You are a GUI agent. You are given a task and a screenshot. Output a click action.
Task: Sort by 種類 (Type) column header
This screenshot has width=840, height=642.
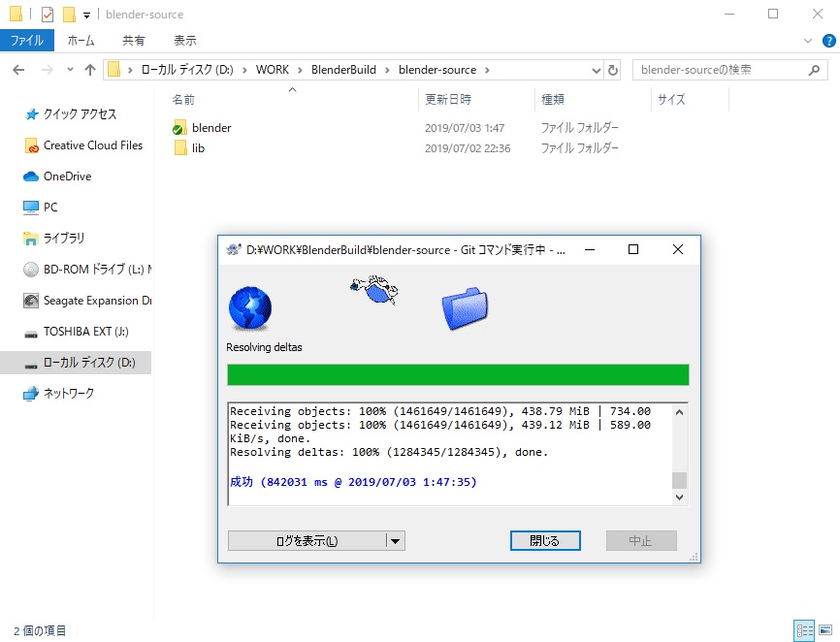pyautogui.click(x=552, y=100)
